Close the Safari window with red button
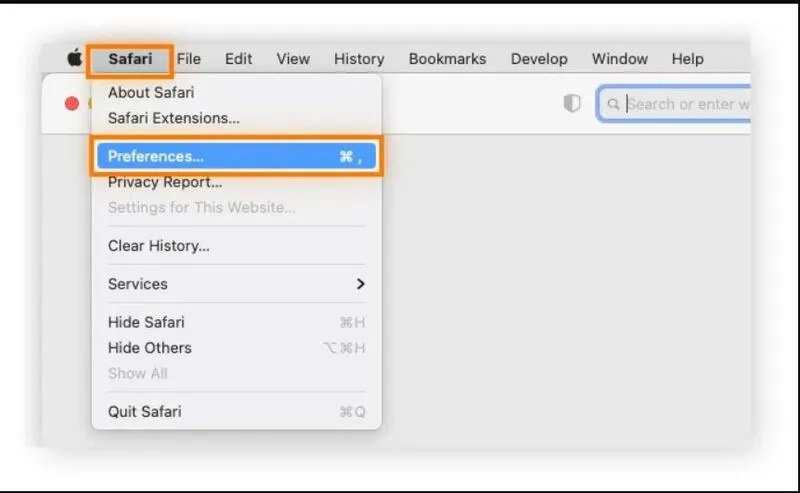Image resolution: width=800 pixels, height=493 pixels. (x=72, y=104)
